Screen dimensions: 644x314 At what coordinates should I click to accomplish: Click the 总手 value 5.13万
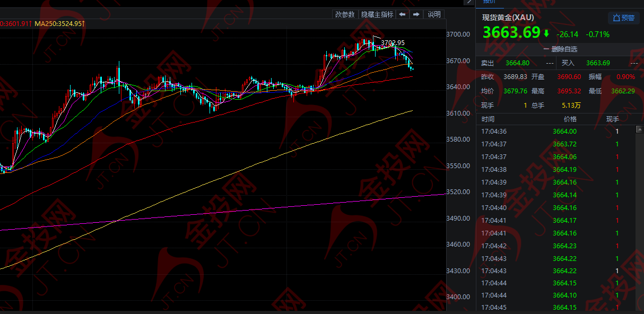pyautogui.click(x=571, y=106)
